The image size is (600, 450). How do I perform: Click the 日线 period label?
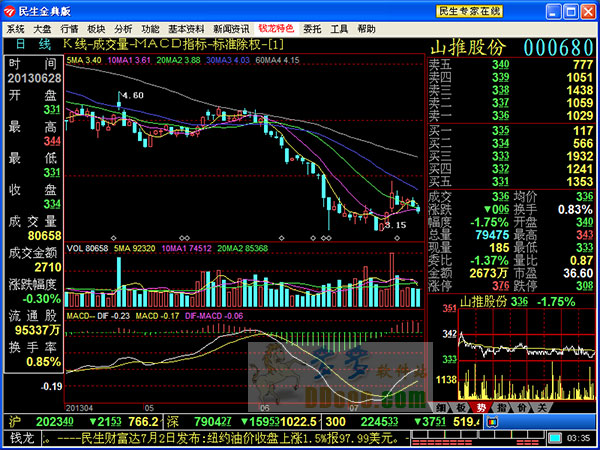pyautogui.click(x=32, y=46)
